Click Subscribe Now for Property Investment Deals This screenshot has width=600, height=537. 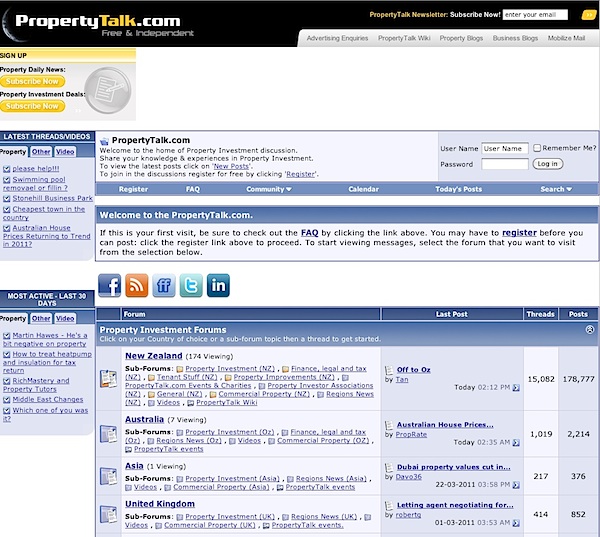33,106
